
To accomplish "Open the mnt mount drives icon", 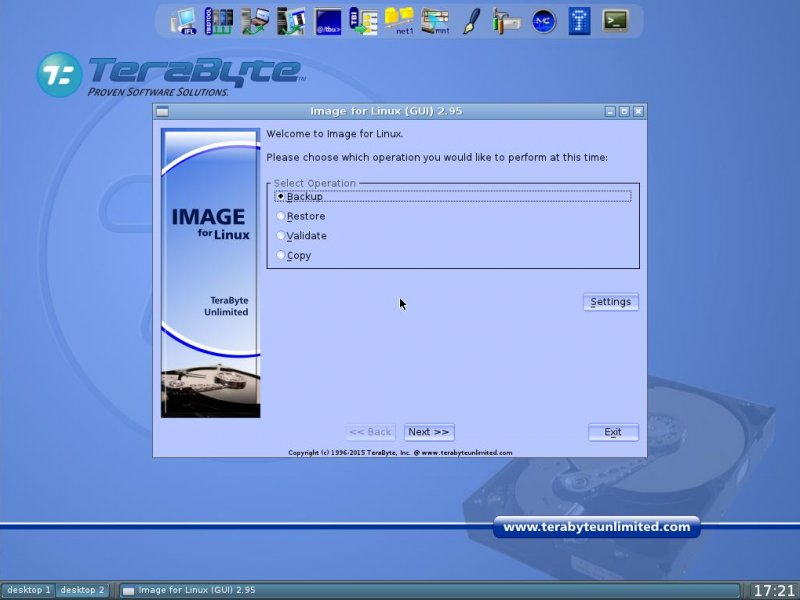I will (435, 22).
